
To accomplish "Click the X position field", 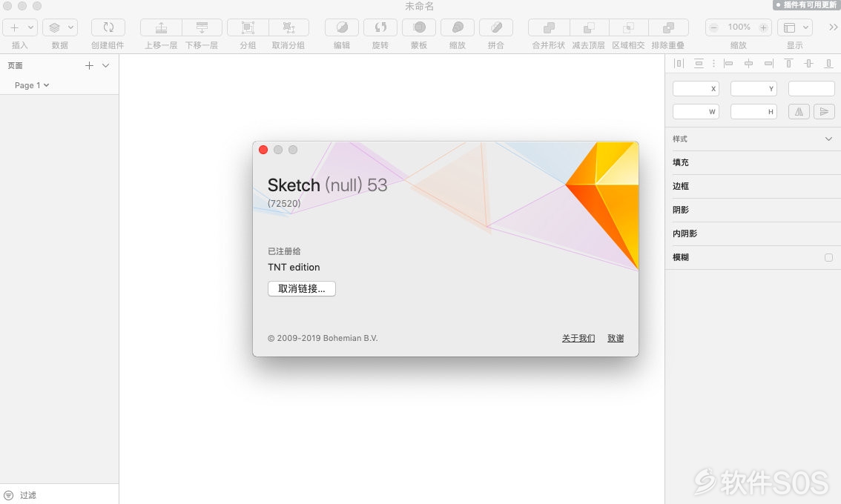I will coord(696,88).
